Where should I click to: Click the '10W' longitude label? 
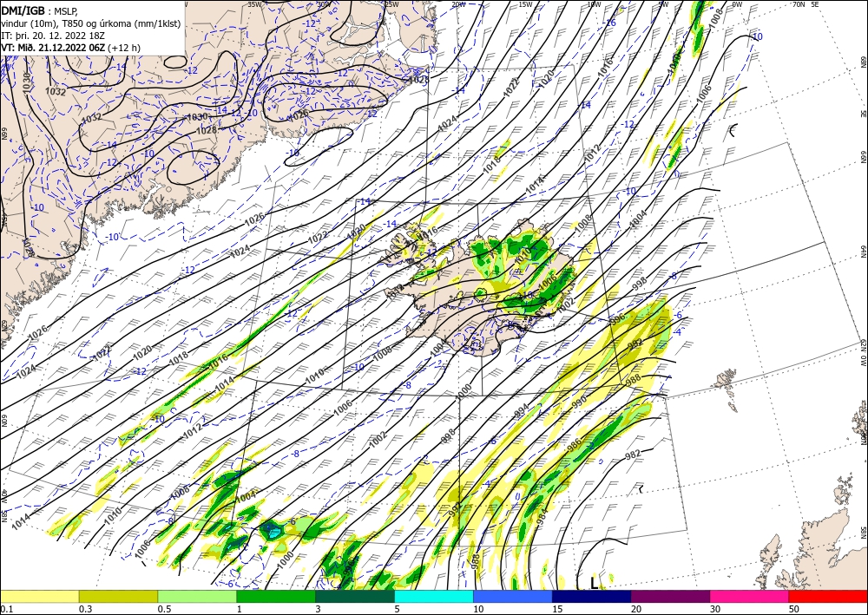(594, 4)
